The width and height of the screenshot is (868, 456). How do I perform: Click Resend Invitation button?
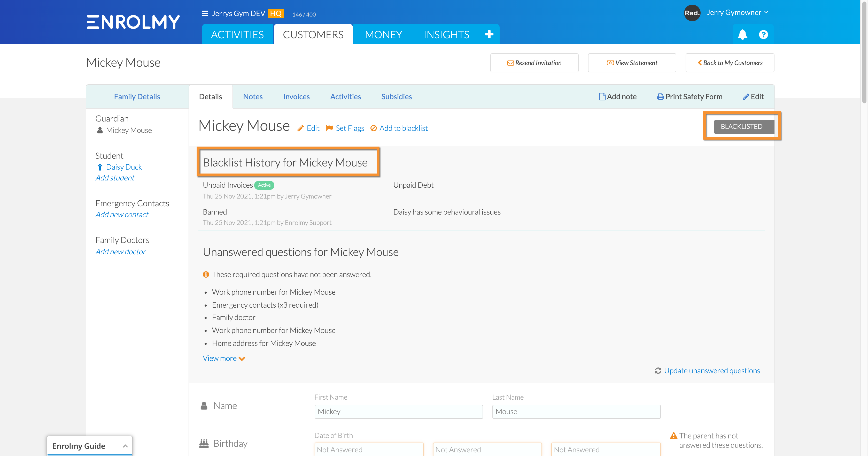click(x=534, y=63)
